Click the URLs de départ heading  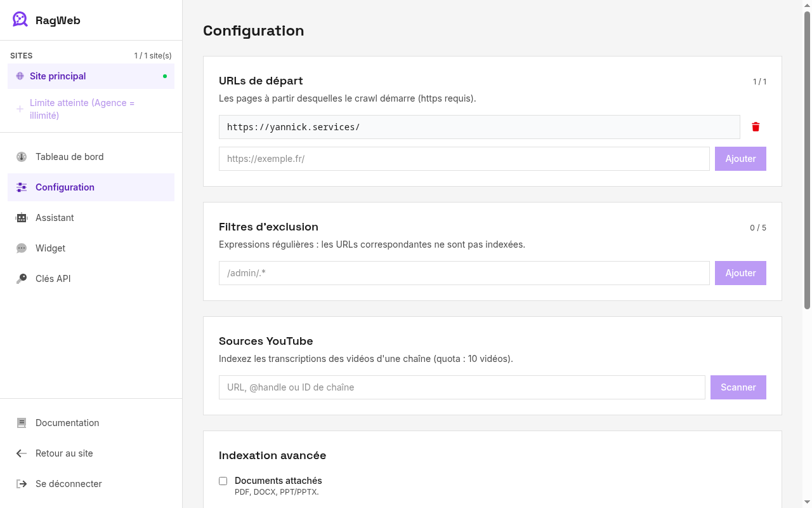point(261,81)
